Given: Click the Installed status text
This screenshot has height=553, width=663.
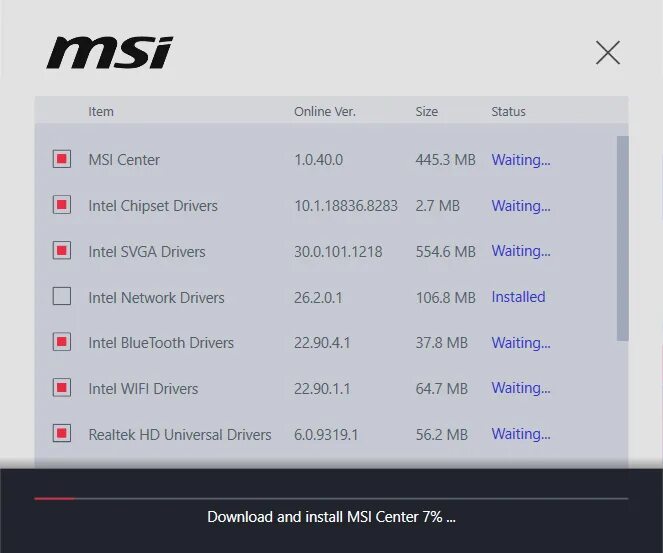Looking at the screenshot, I should (518, 297).
